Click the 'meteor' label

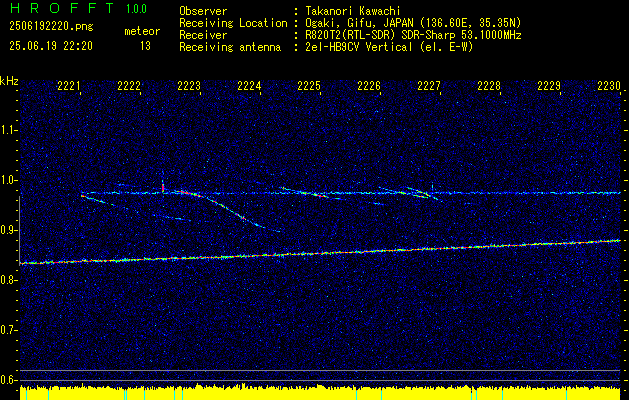click(x=142, y=31)
